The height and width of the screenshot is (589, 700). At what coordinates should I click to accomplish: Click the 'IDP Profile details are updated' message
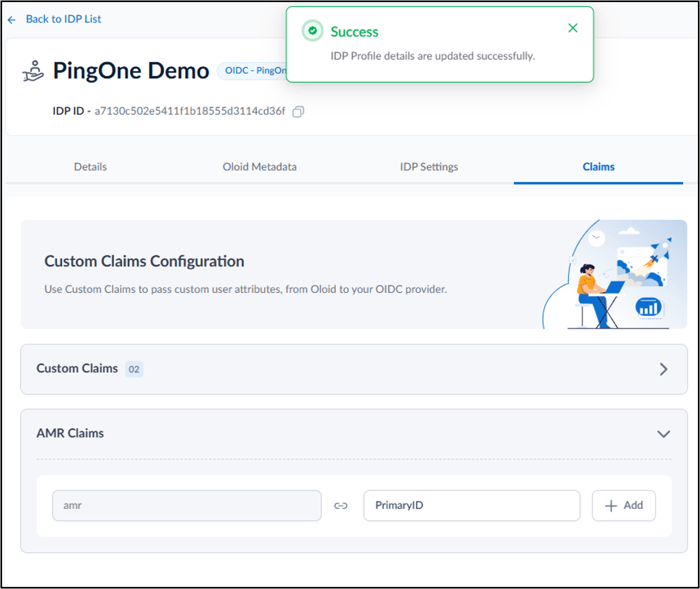tap(433, 56)
